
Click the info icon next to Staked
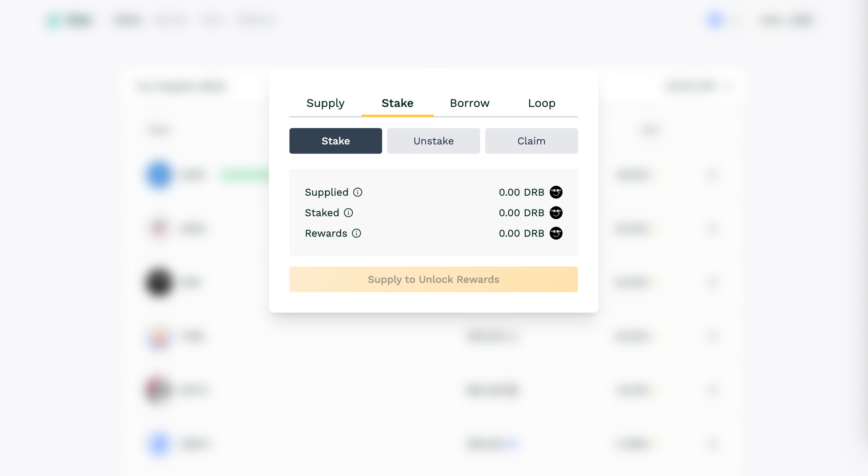click(348, 213)
